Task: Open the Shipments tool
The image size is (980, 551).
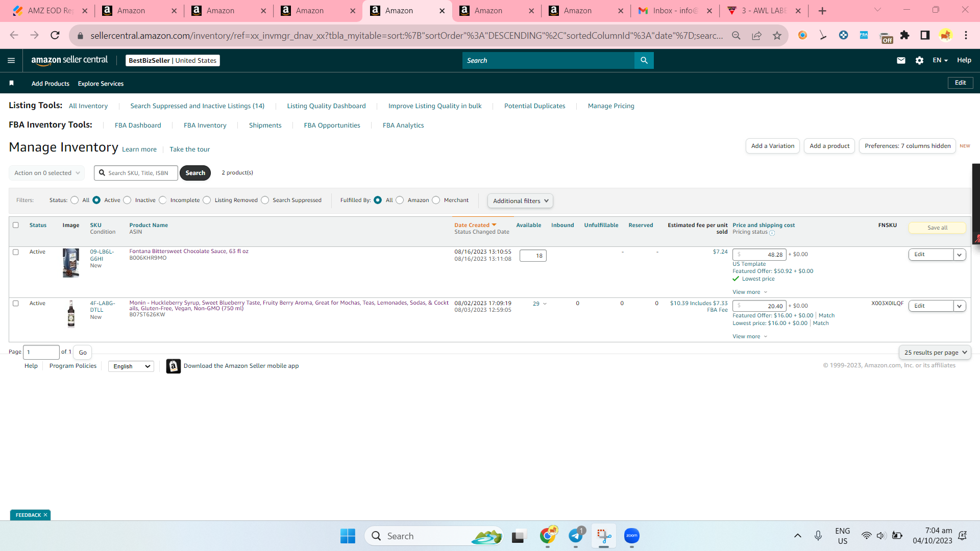Action: pos(265,126)
